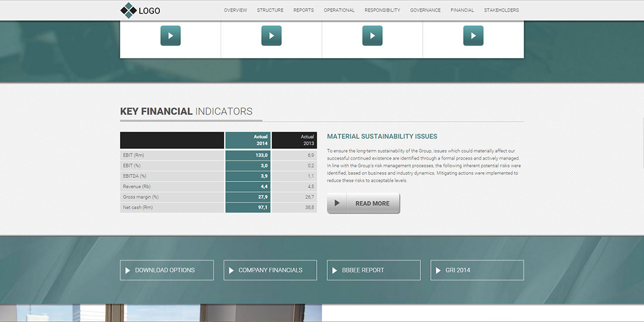
Task: Click the 1,1 value in 2013 column
Action: (x=311, y=176)
